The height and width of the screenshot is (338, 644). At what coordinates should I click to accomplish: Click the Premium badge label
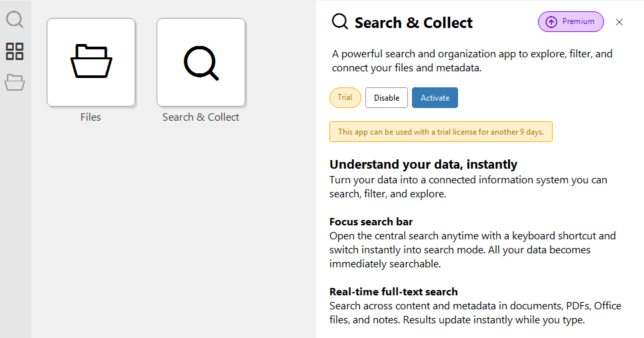[578, 21]
